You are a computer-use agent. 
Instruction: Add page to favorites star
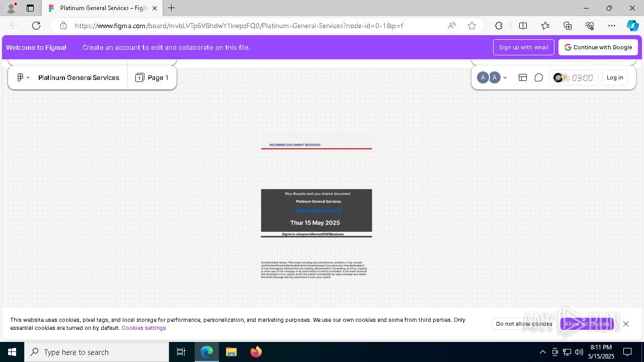click(472, 26)
